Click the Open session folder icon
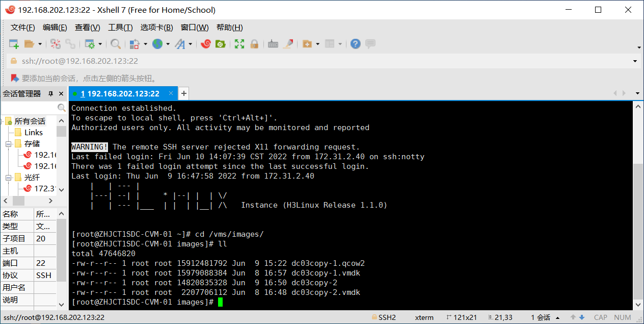 (x=29, y=44)
